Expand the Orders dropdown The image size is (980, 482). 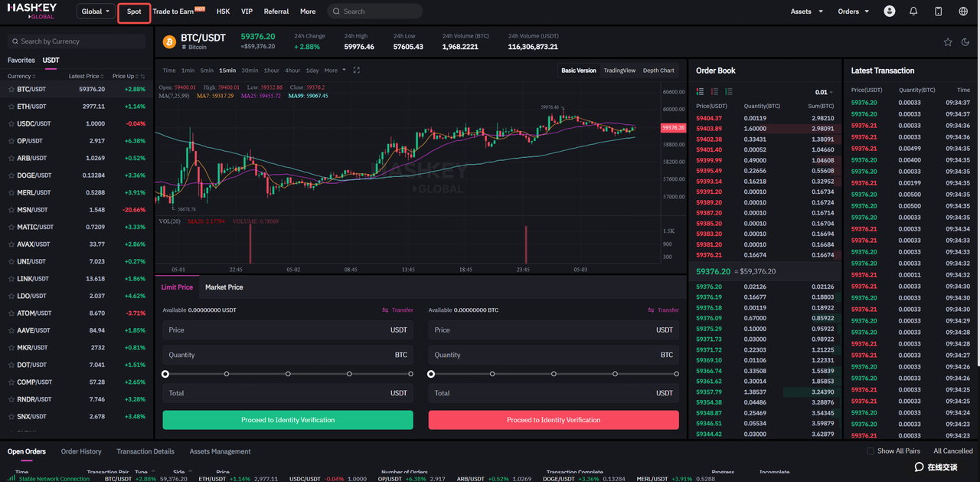pos(854,11)
